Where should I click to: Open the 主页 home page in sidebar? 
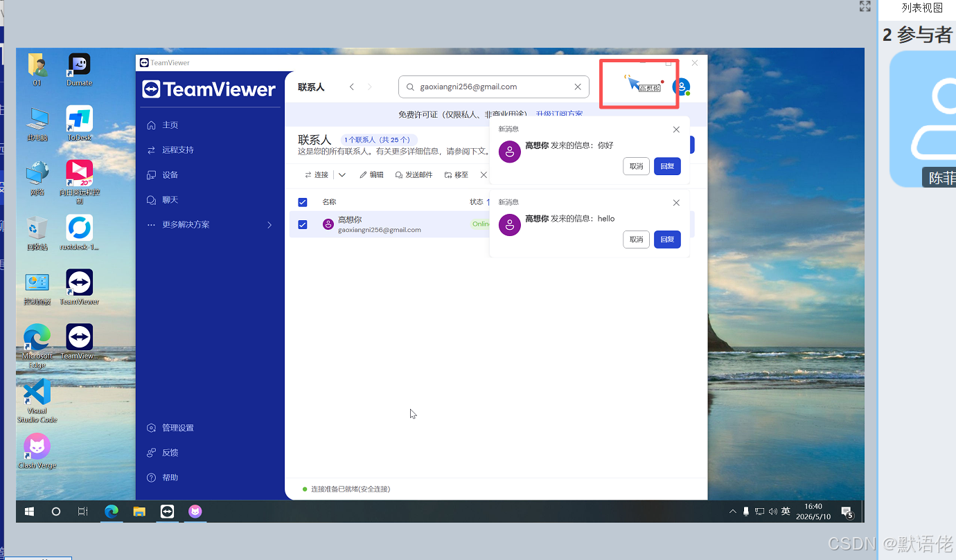(170, 125)
